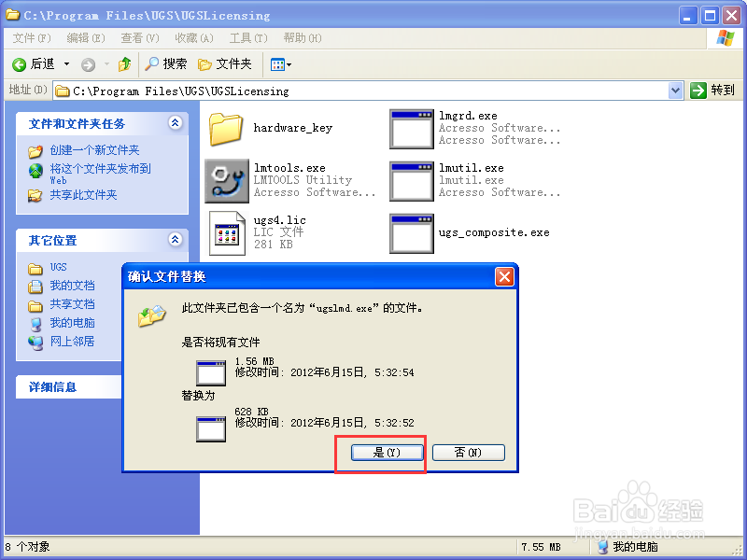Click the Shared Documents folder icon
This screenshot has height=560, width=747.
point(35,306)
